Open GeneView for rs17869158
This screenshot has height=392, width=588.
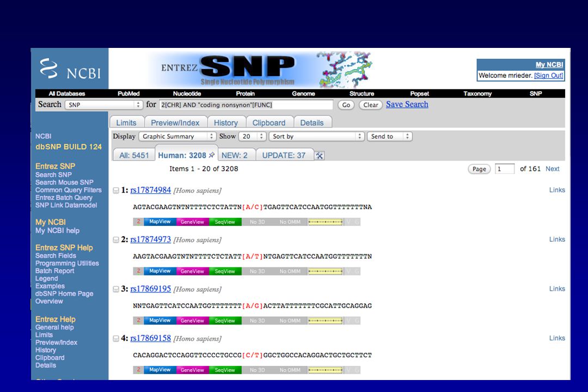(x=192, y=370)
